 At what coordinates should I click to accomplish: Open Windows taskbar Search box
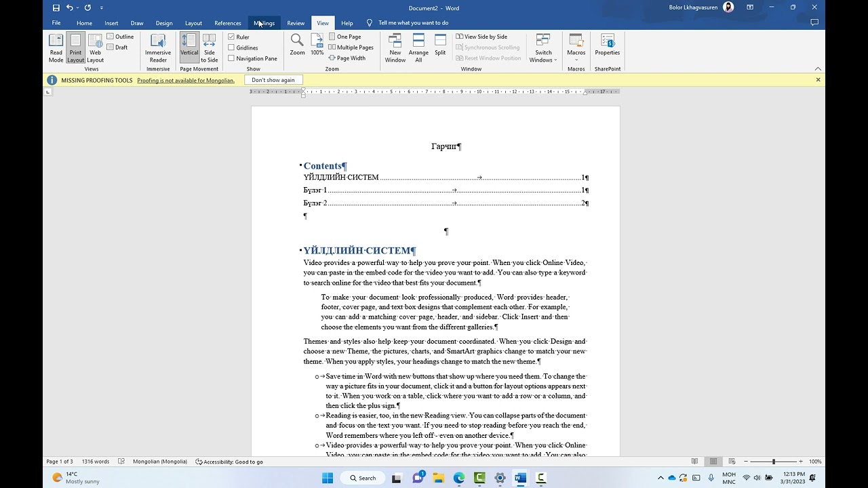(362, 478)
